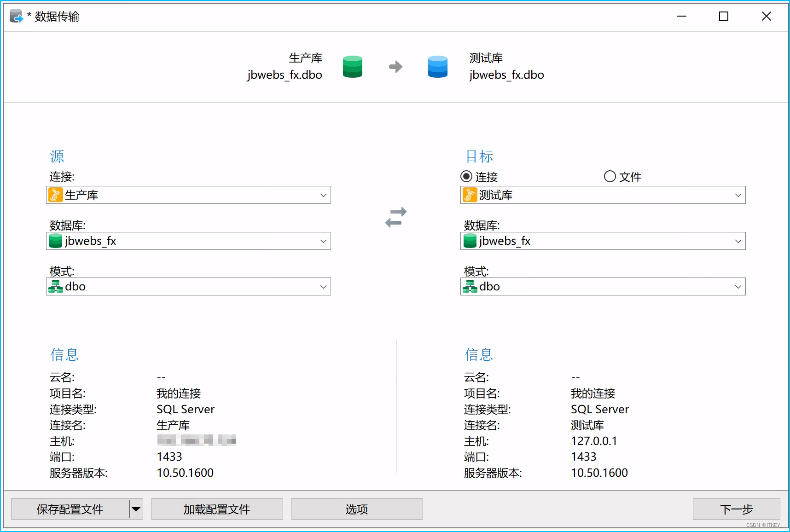
Task: Click the 加载配置文件 button
Action: tap(216, 509)
